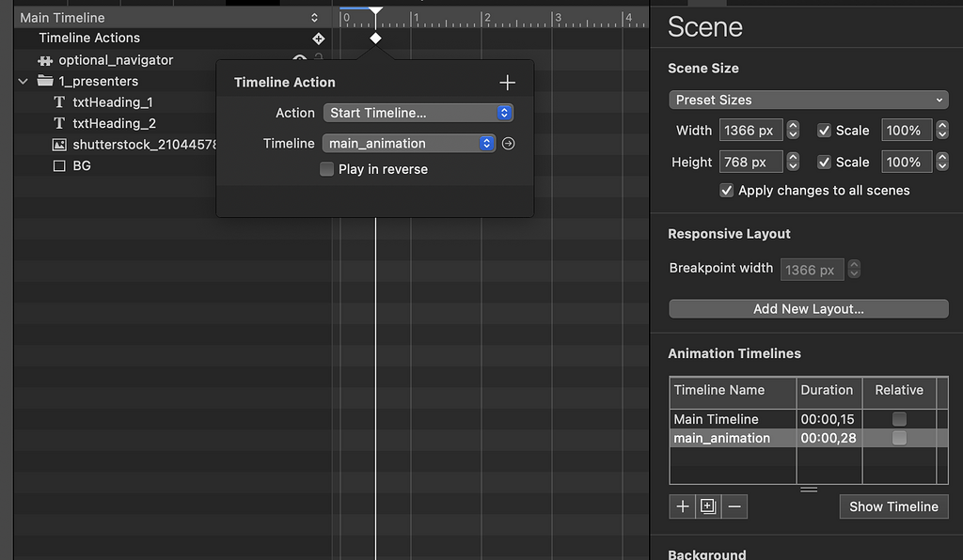This screenshot has width=963, height=560.
Task: Click the duplicate timeline icon below the timelines list
Action: coord(707,506)
